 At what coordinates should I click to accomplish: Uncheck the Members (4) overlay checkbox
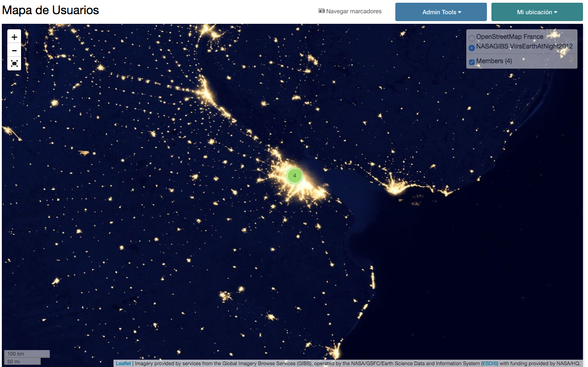(x=472, y=62)
